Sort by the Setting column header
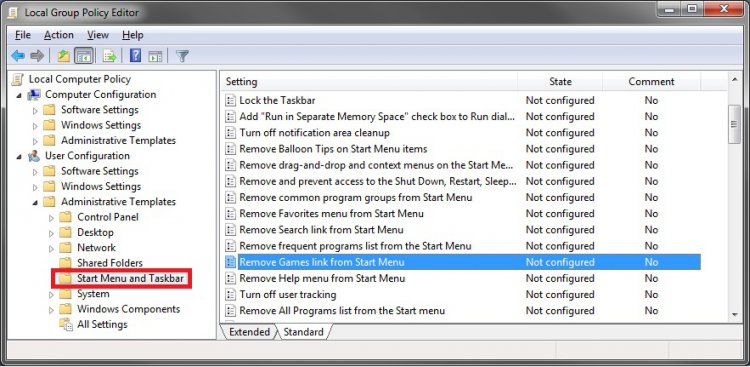This screenshot has height=367, width=750. pos(369,82)
